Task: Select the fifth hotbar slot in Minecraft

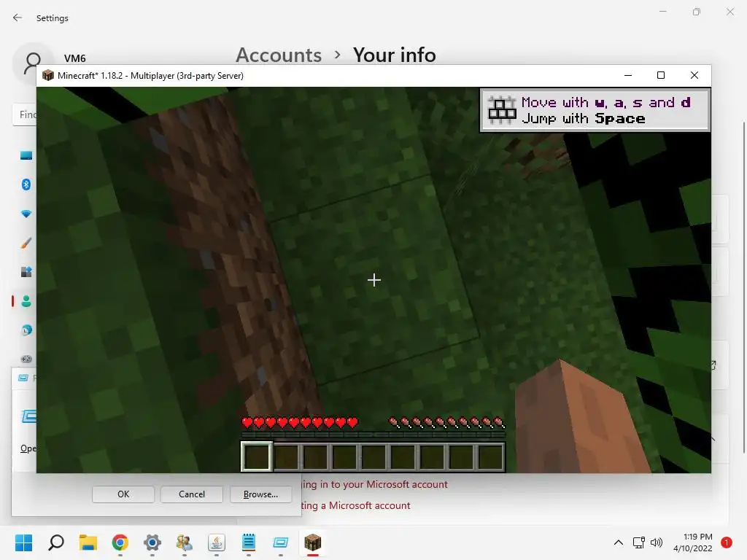Action: point(373,456)
